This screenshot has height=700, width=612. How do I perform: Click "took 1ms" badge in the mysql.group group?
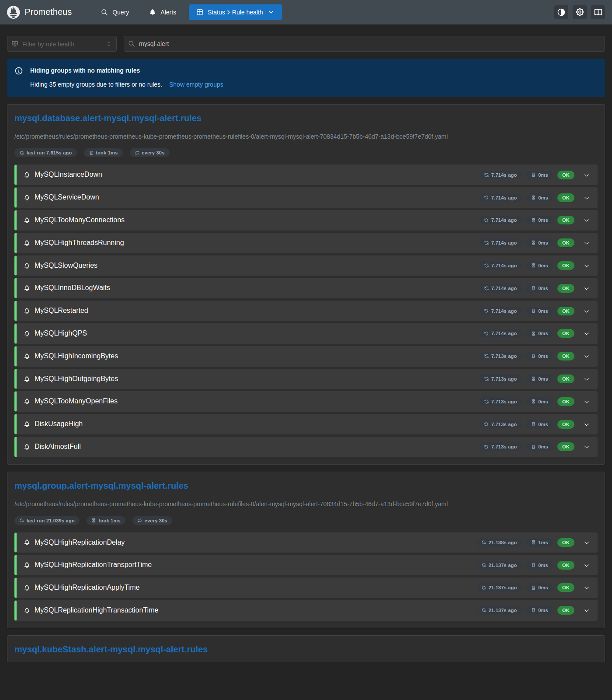click(x=106, y=521)
